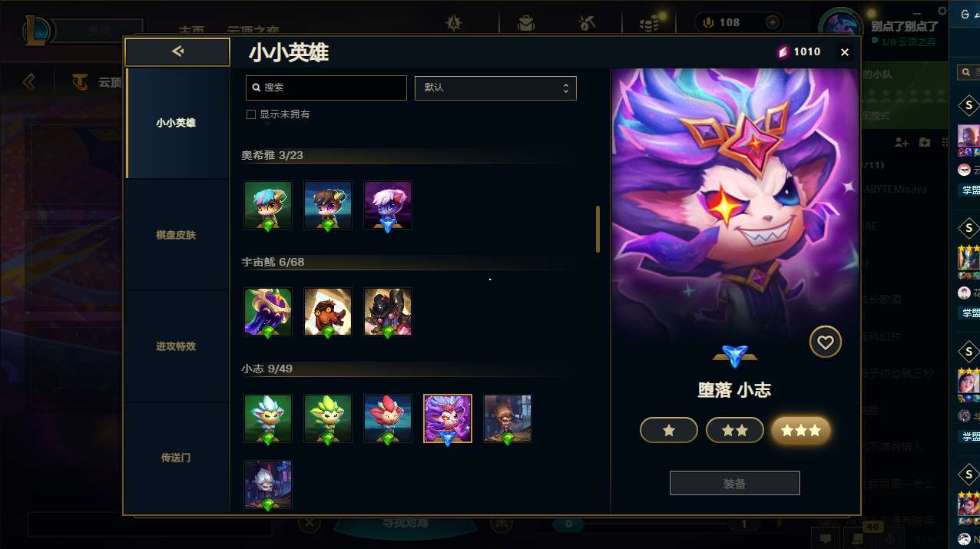
Task: Click the back arrow in panel header
Action: coord(177,51)
